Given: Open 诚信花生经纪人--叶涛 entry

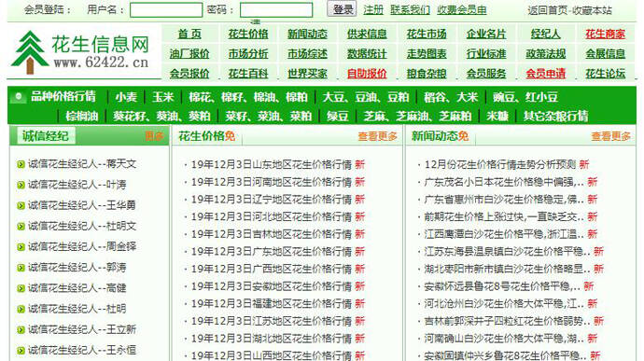Looking at the screenshot, I should coord(77,185).
